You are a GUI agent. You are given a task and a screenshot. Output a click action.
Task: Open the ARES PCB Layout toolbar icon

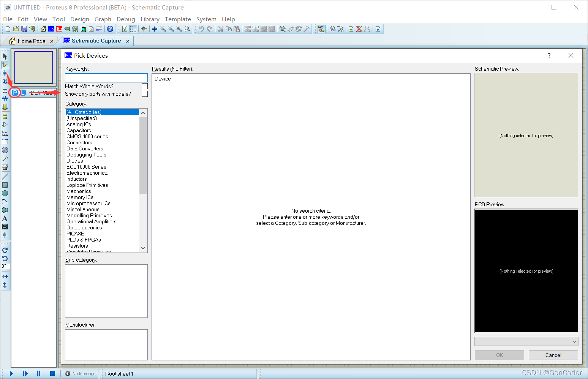pos(59,29)
